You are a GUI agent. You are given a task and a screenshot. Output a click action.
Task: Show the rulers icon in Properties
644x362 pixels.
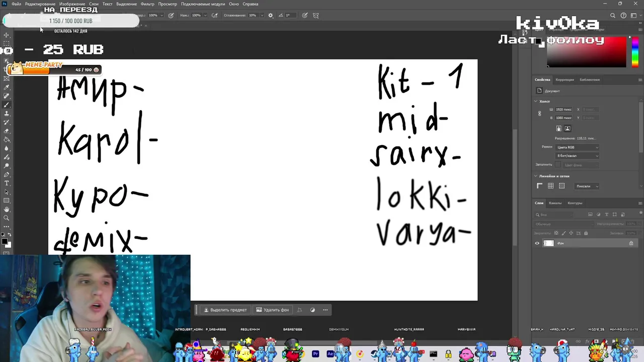click(x=540, y=186)
